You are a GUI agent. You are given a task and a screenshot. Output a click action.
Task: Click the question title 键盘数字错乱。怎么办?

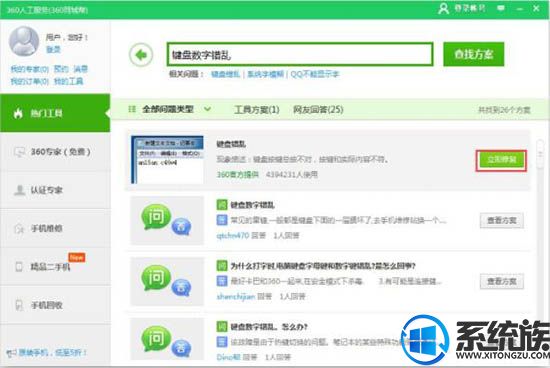(x=269, y=327)
